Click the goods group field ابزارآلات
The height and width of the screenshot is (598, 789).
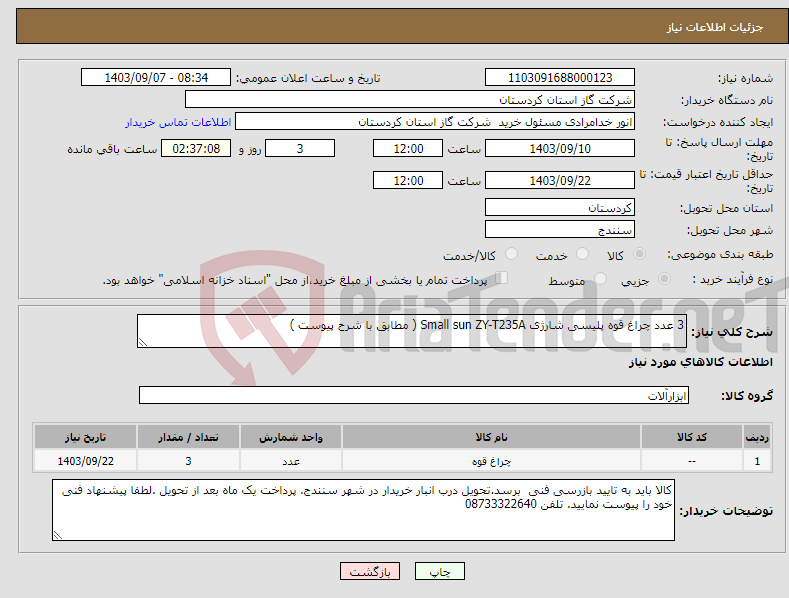414,395
